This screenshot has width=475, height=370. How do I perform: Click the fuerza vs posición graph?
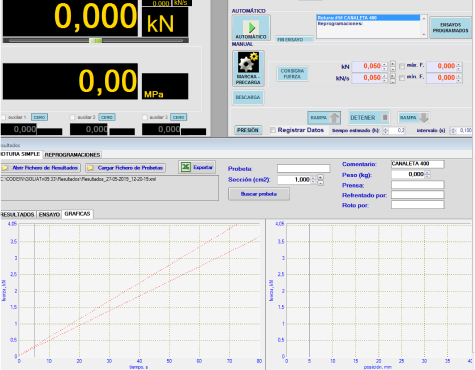pos(379,290)
